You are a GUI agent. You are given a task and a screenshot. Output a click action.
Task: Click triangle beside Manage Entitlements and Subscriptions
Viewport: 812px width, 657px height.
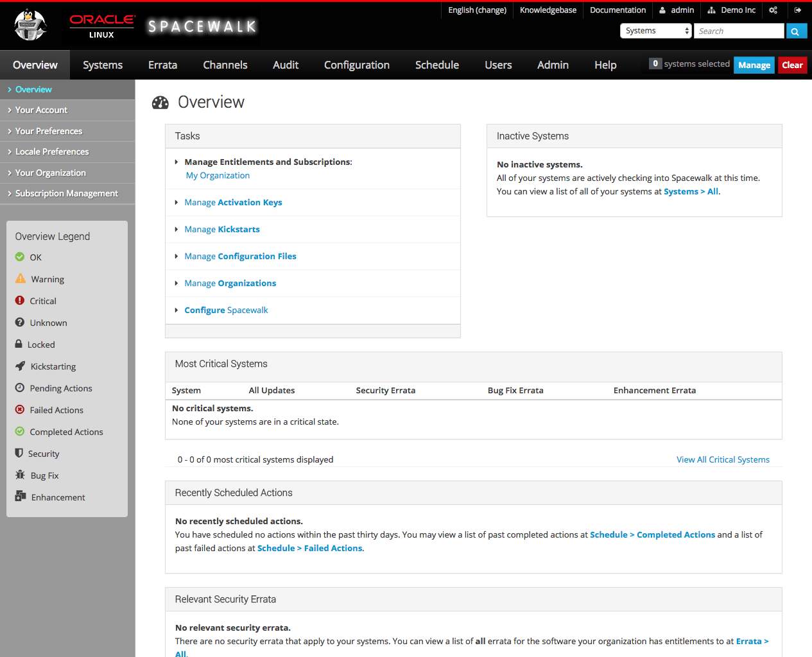(177, 162)
